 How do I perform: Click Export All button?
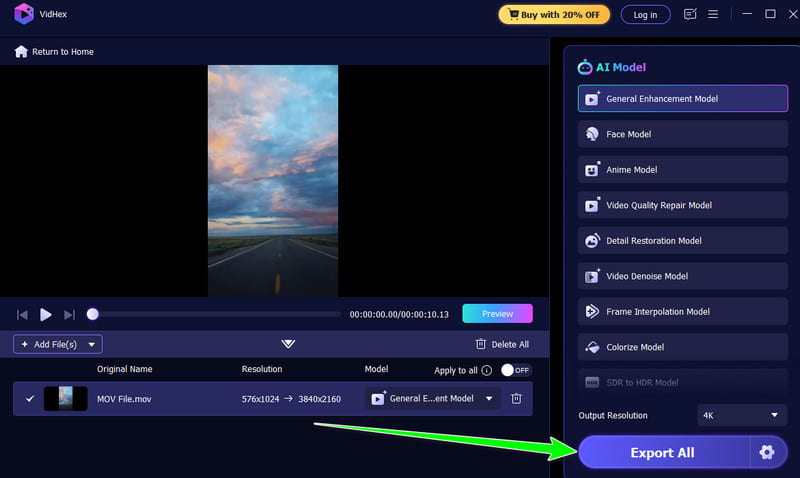point(663,452)
